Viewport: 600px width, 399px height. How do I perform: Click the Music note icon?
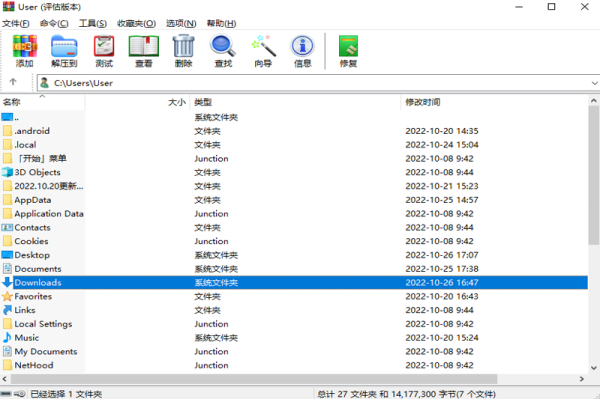pos(7,337)
